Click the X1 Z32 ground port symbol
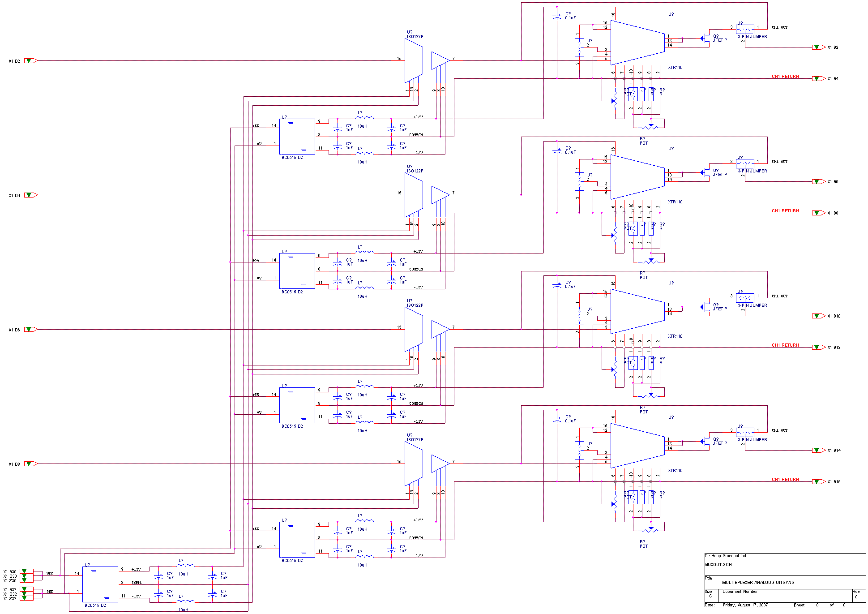Screen dimensions: 868x614 26,598
